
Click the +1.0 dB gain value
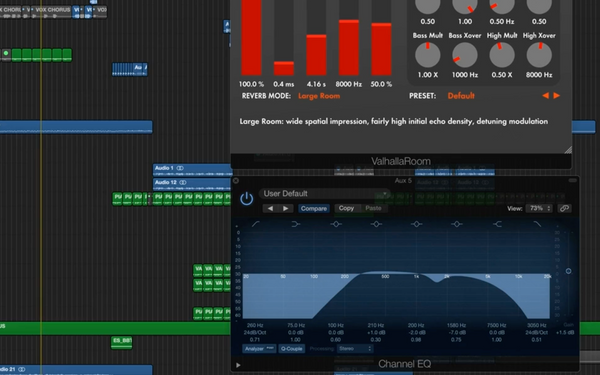click(x=376, y=333)
